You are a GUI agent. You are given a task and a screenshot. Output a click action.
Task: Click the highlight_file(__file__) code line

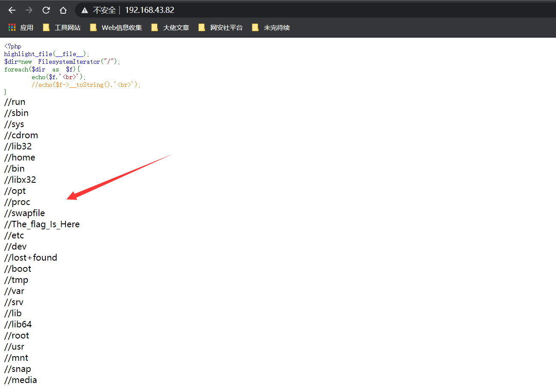coord(47,54)
